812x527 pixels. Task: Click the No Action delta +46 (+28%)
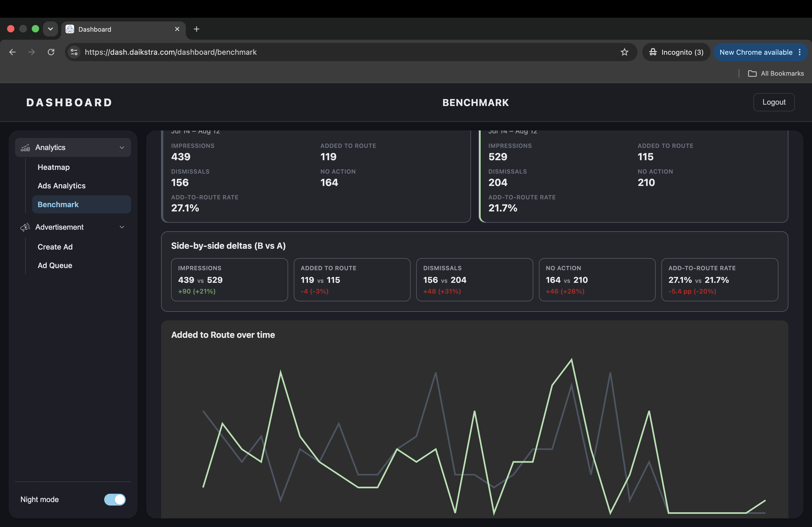coord(565,291)
